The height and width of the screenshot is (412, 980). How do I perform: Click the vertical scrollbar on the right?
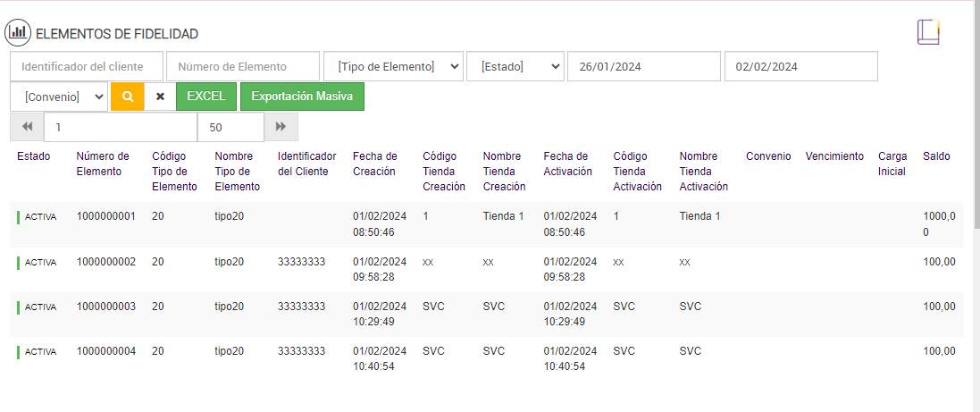(x=975, y=179)
